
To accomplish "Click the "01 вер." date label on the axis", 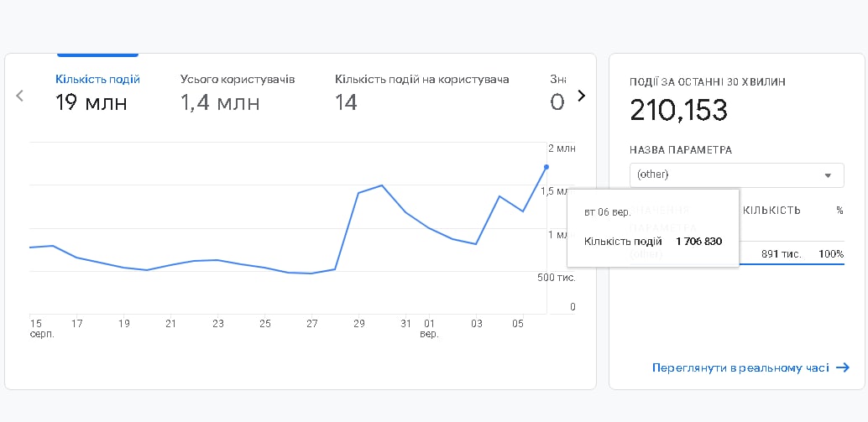I will [x=429, y=328].
